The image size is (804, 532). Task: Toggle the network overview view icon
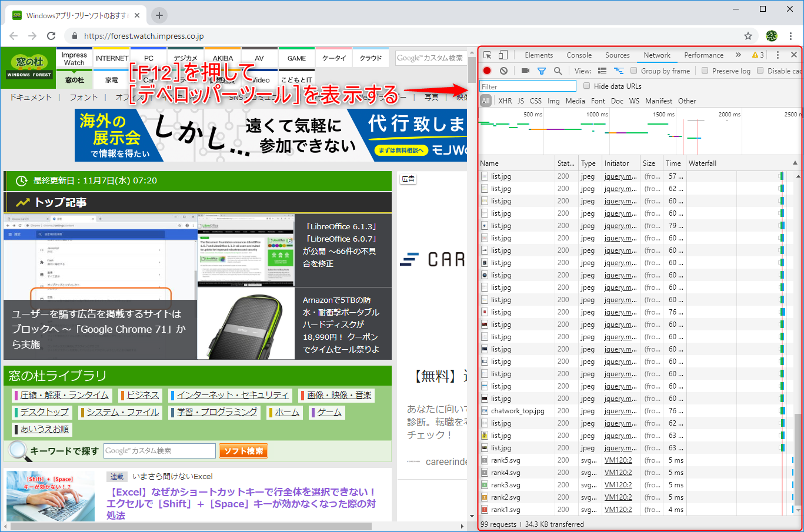pos(619,71)
